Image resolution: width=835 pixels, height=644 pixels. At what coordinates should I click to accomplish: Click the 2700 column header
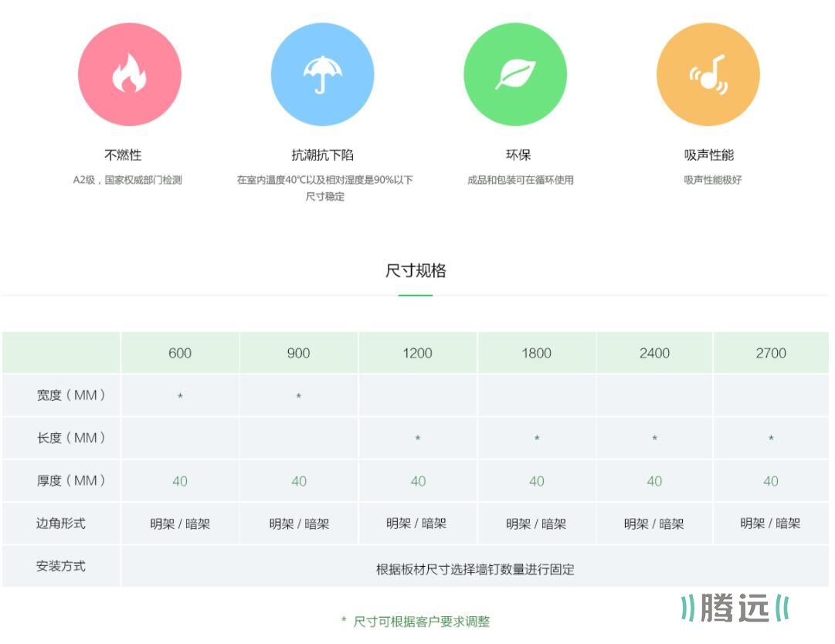coord(770,354)
